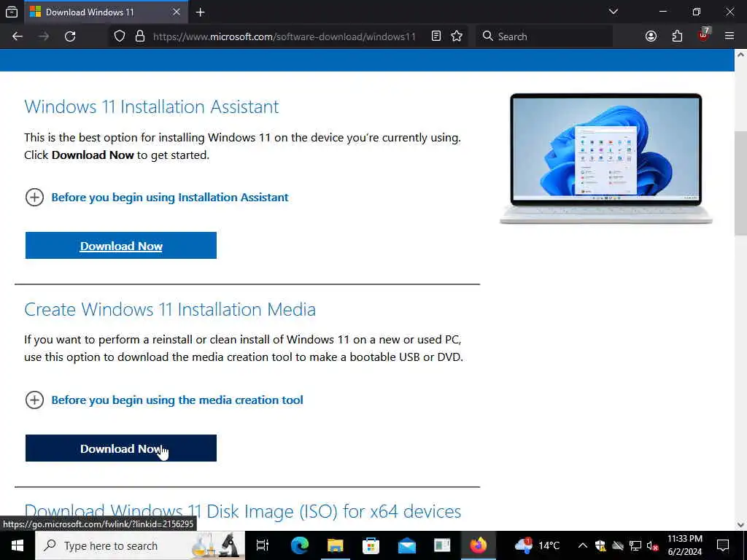Switch to Firefox in taskbar
Image resolution: width=747 pixels, height=560 pixels.
coord(479,545)
